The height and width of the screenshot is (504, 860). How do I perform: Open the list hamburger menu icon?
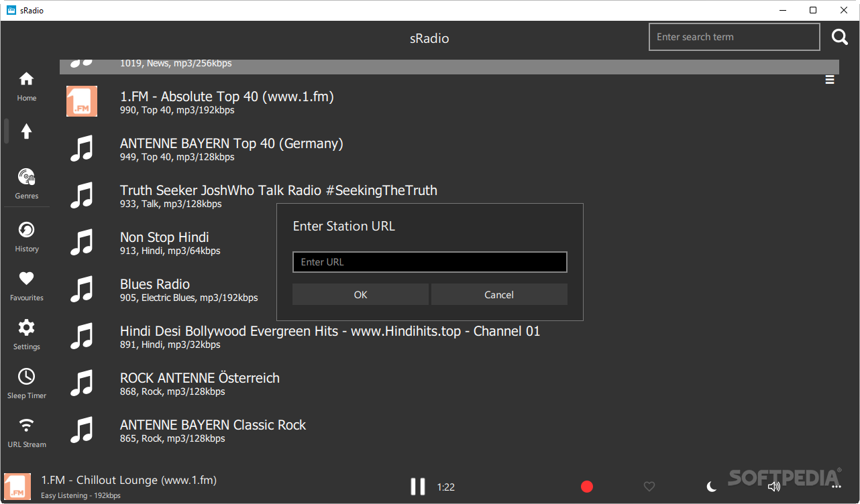click(x=830, y=80)
